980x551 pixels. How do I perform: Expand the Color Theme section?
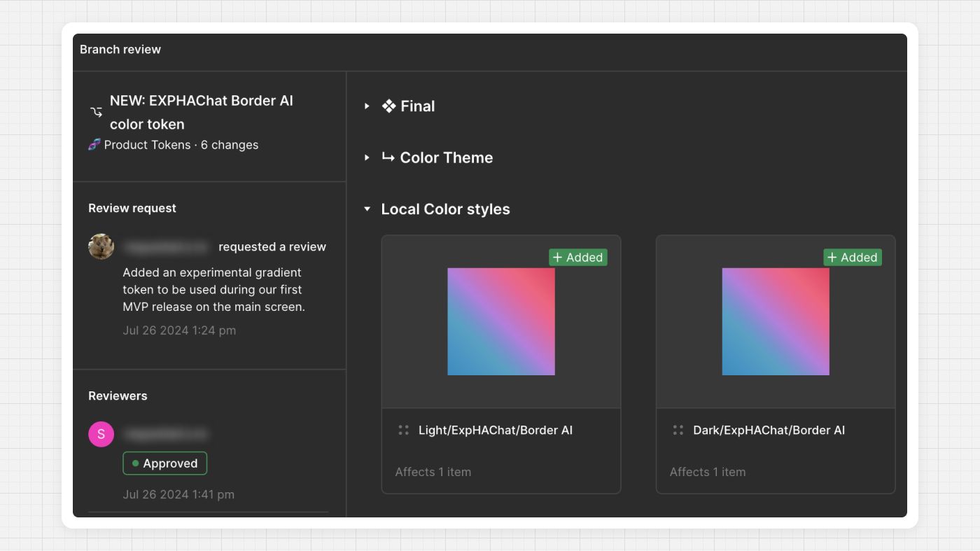pyautogui.click(x=367, y=158)
